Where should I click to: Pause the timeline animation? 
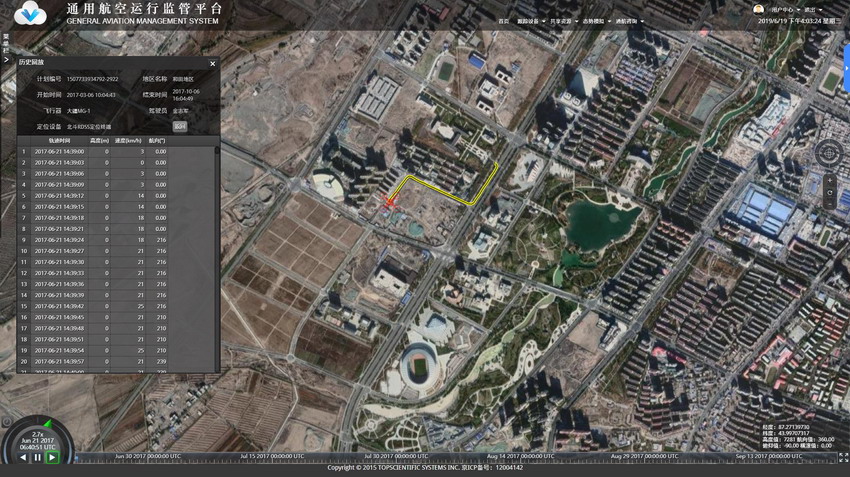click(x=38, y=457)
